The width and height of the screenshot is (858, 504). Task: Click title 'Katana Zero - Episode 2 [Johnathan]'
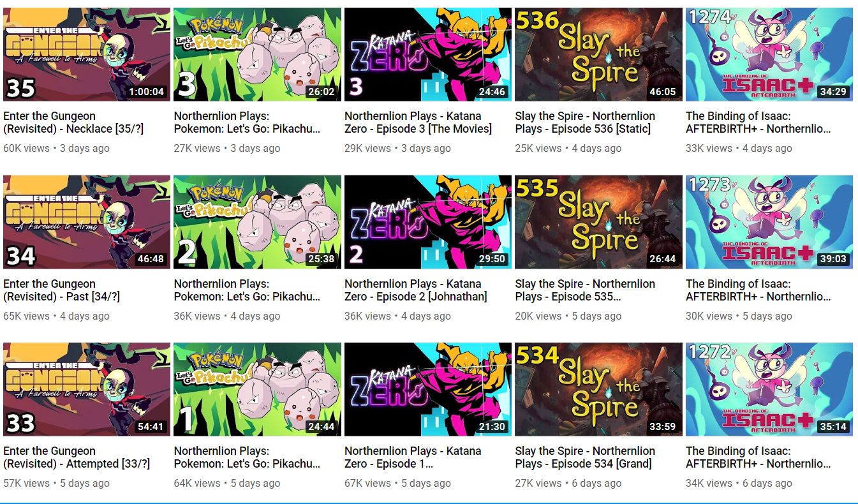(x=416, y=290)
